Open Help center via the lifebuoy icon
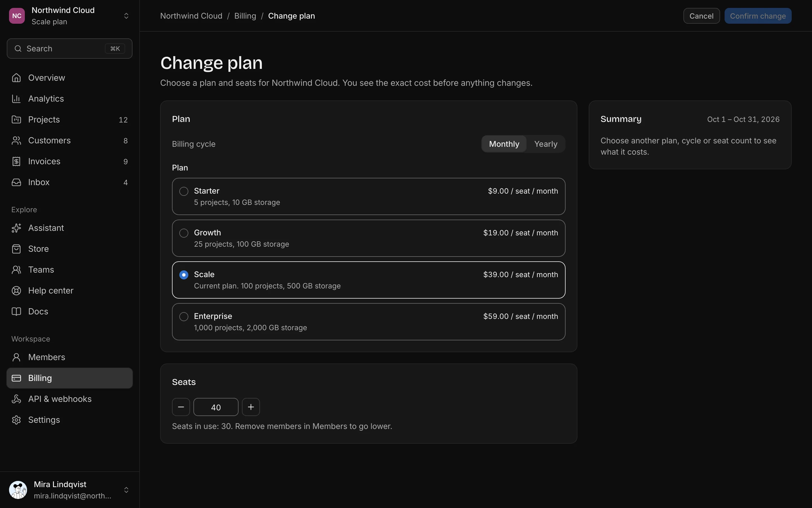This screenshot has height=508, width=812. (x=16, y=290)
